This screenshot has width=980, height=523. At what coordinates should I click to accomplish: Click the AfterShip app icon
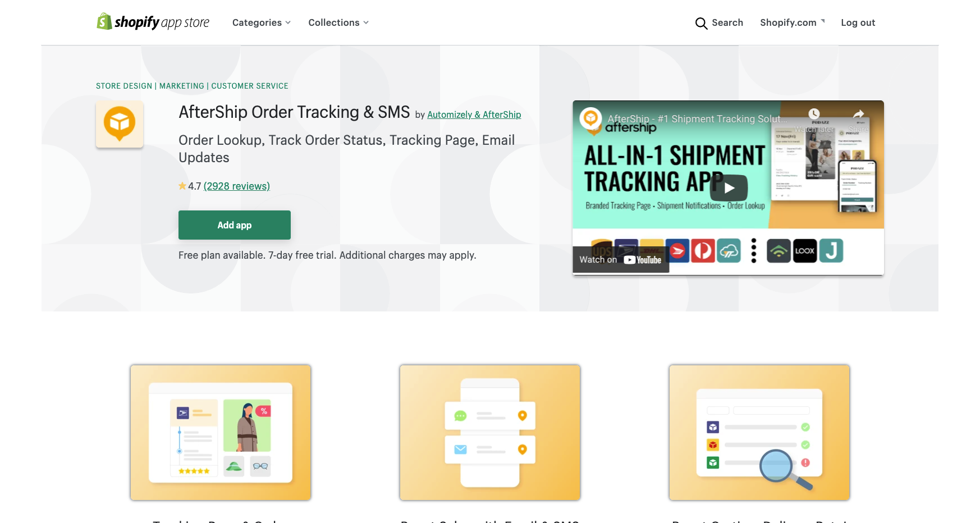point(120,124)
